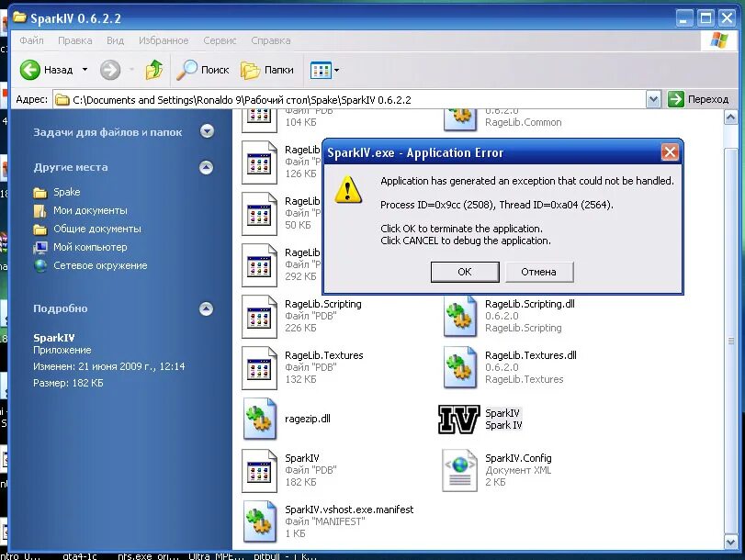Click the vertical scrollbar thumb

(x=730, y=341)
